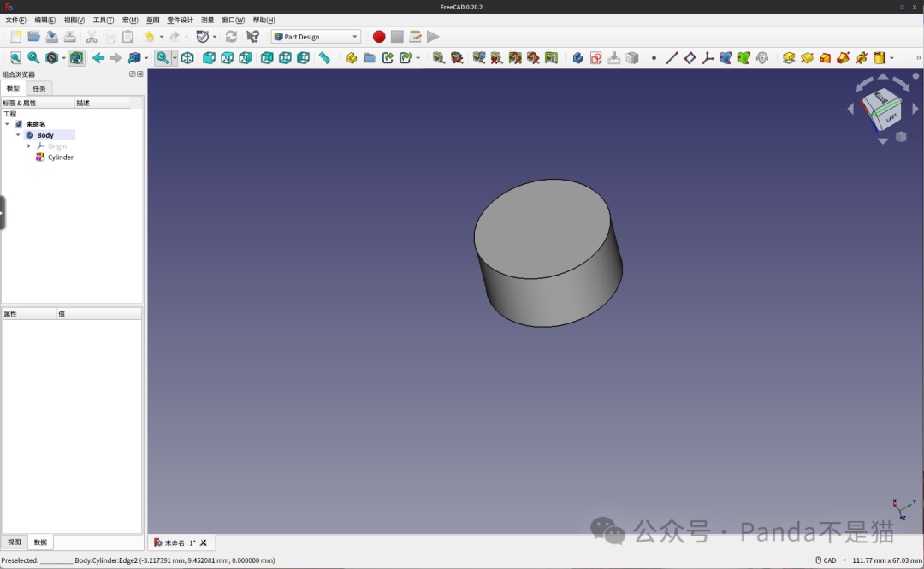Click the Fit All zoom icon
Image resolution: width=924 pixels, height=569 pixels.
(15, 58)
